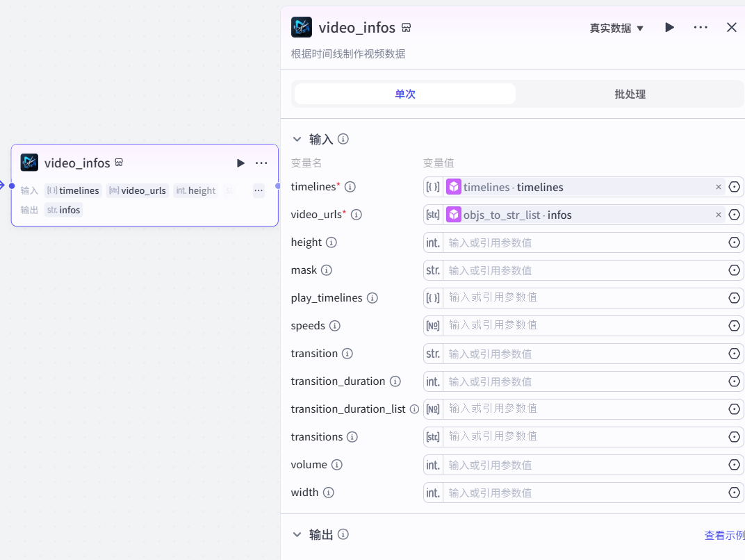This screenshot has height=560, width=745.
Task: Show info tooltip for 输入 section
Action: point(343,139)
